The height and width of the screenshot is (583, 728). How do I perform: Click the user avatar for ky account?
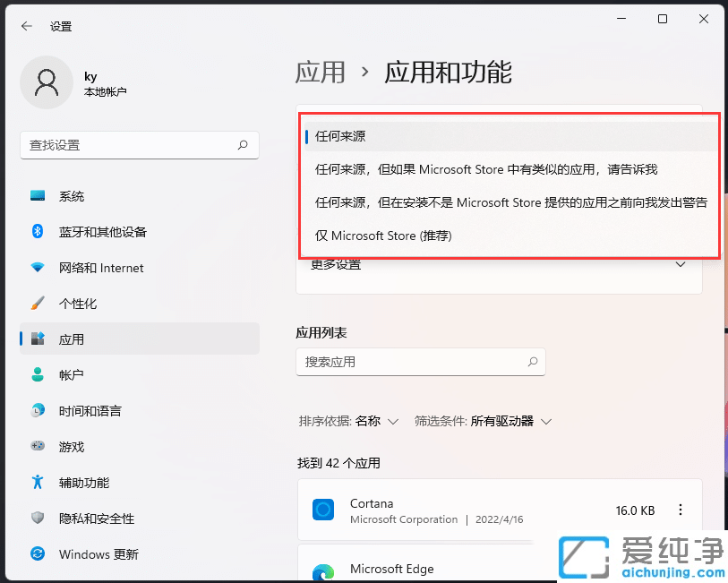pyautogui.click(x=47, y=82)
